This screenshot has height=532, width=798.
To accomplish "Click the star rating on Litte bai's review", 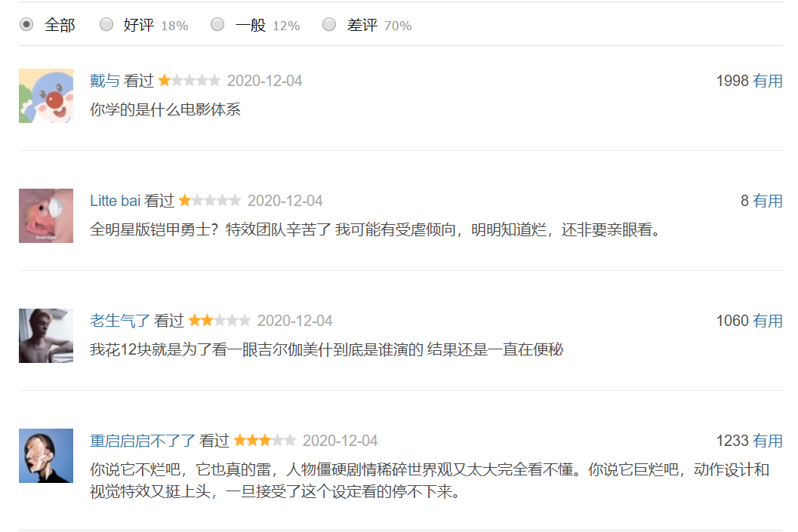I will click(210, 201).
